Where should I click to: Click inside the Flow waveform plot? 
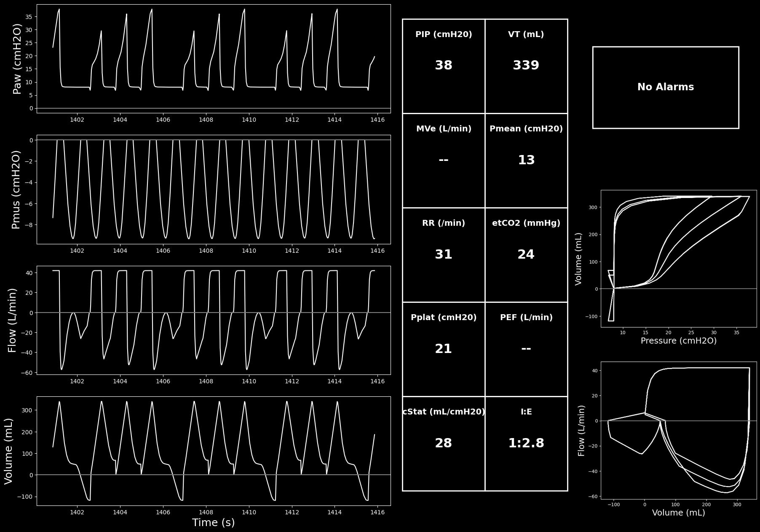point(214,320)
